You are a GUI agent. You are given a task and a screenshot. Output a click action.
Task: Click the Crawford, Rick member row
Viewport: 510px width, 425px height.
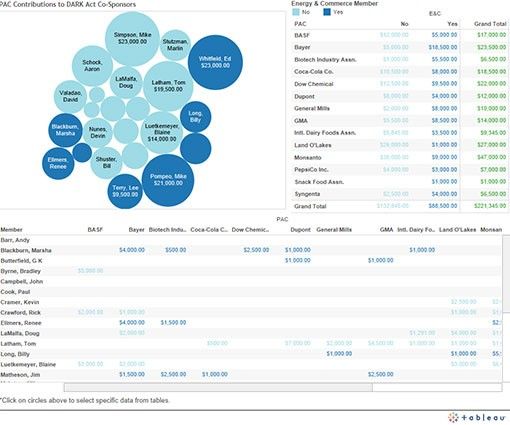[x=251, y=312]
